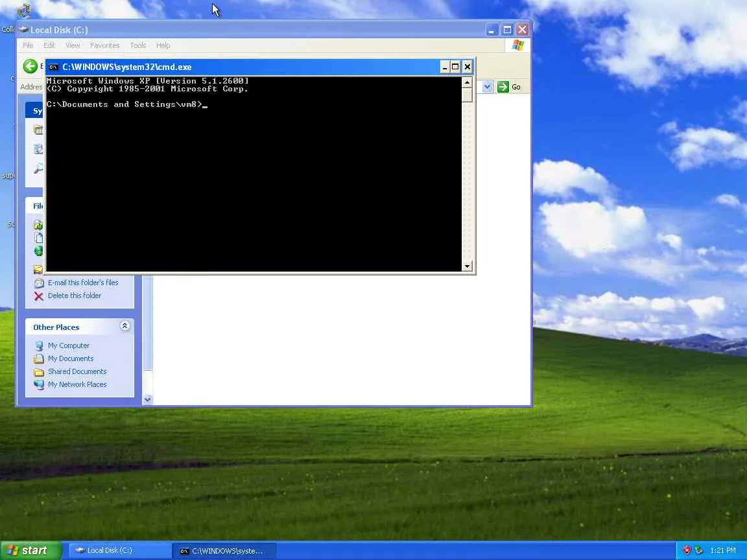Click the desktop icon at top-left corner
The image size is (747, 560).
24,10
